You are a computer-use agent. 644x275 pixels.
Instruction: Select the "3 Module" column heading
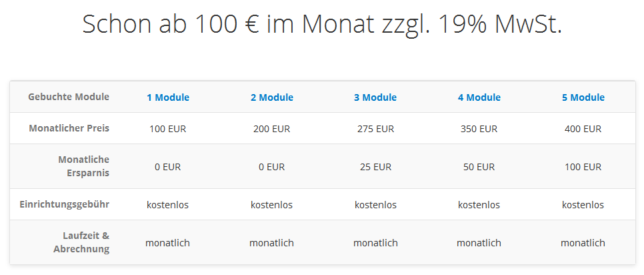[375, 97]
